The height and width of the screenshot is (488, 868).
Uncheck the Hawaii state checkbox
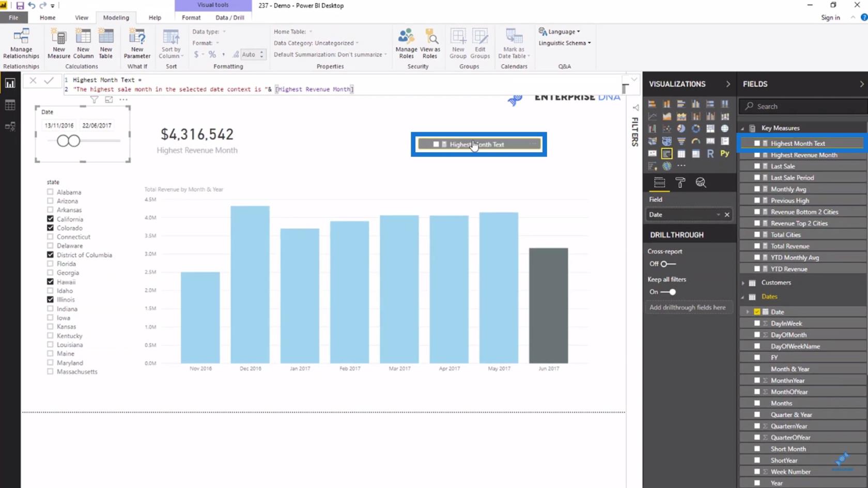click(x=50, y=281)
